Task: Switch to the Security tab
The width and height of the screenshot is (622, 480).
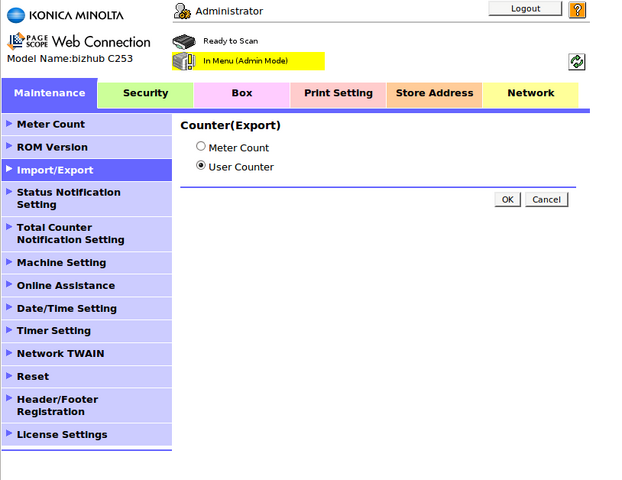Action: click(x=145, y=94)
